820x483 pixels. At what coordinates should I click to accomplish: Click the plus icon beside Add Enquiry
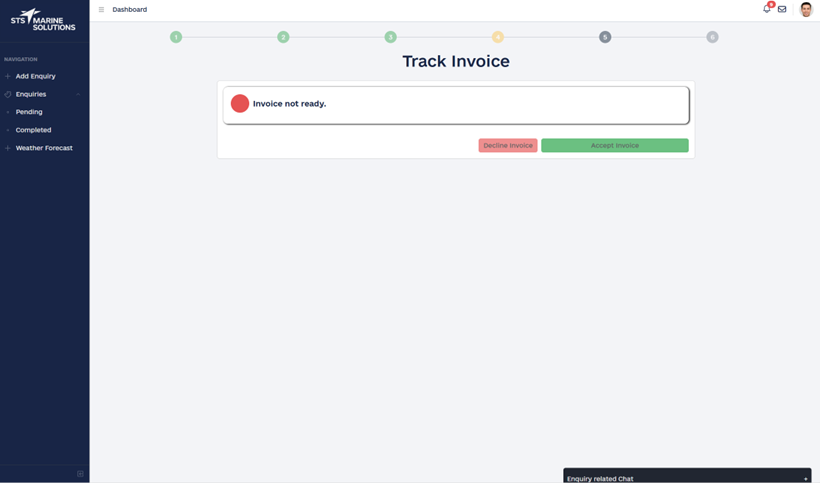(7, 76)
